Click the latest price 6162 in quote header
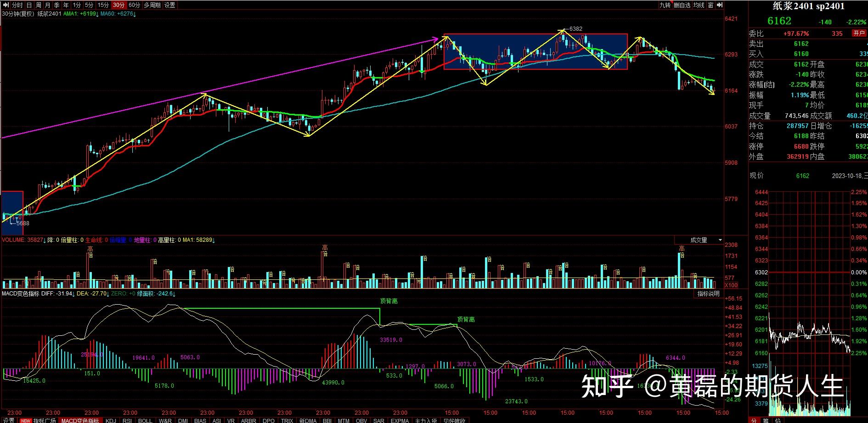The width and height of the screenshot is (868, 423). pos(779,21)
